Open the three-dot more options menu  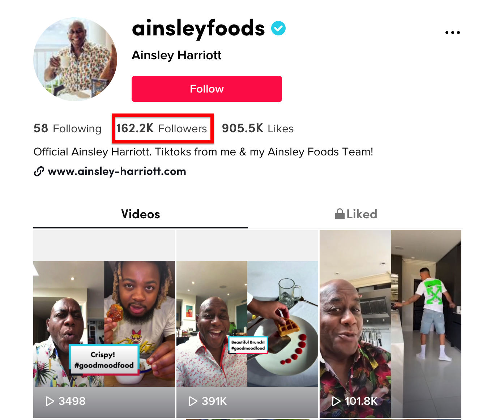click(x=453, y=33)
